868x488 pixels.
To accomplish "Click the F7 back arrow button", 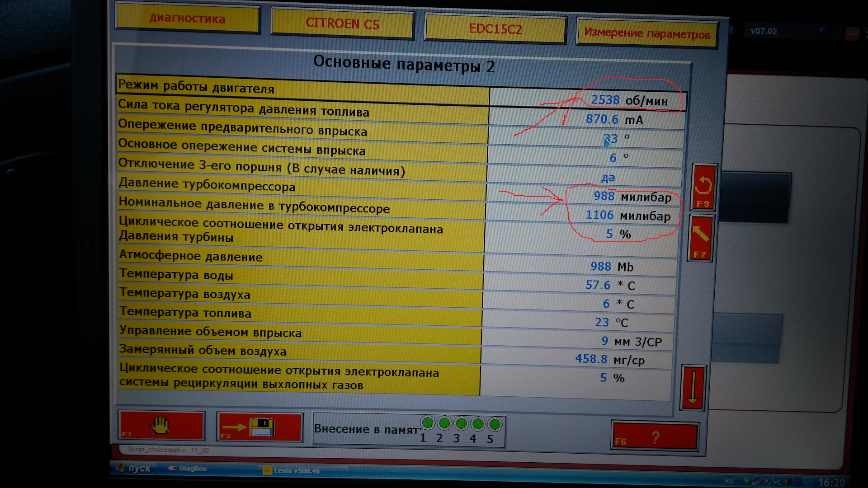I will 700,238.
